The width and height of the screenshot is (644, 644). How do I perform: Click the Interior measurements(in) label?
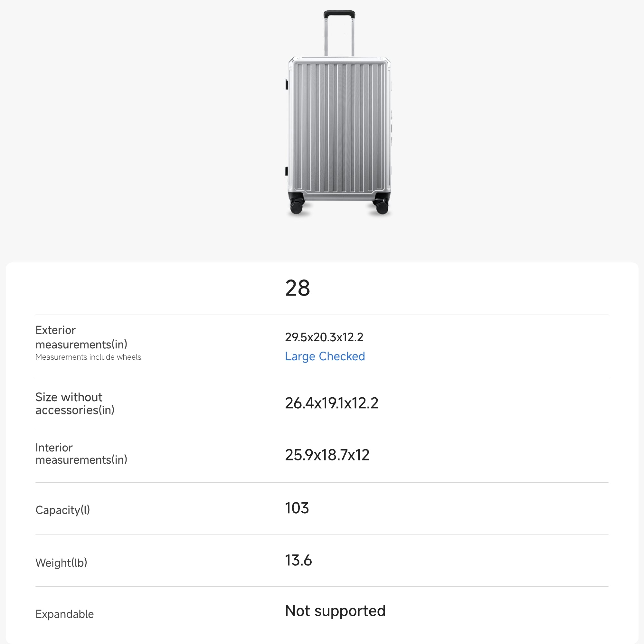coord(81,454)
